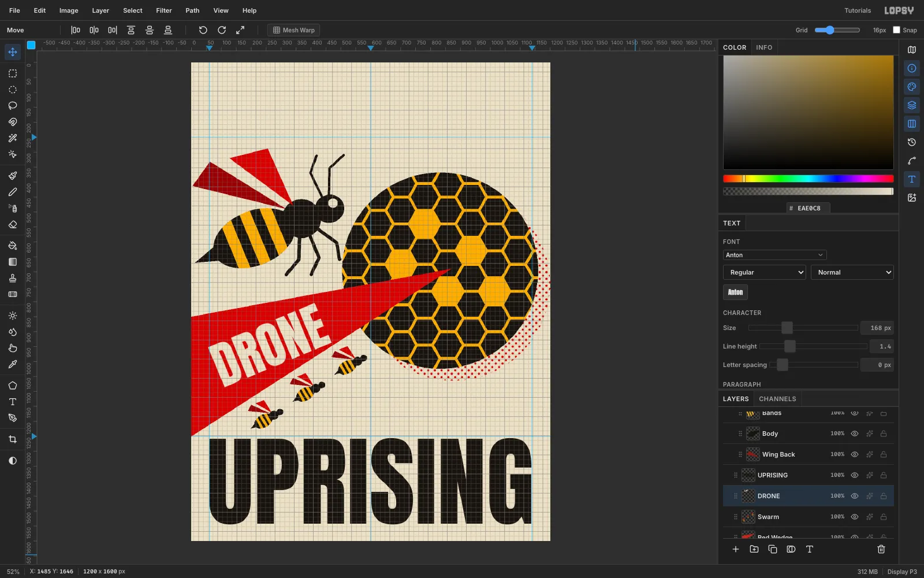Image resolution: width=924 pixels, height=578 pixels.
Task: Open the Filter menu
Action: (164, 10)
